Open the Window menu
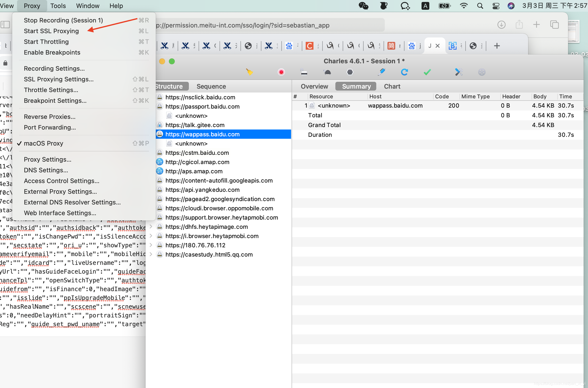The height and width of the screenshot is (388, 588). point(88,6)
